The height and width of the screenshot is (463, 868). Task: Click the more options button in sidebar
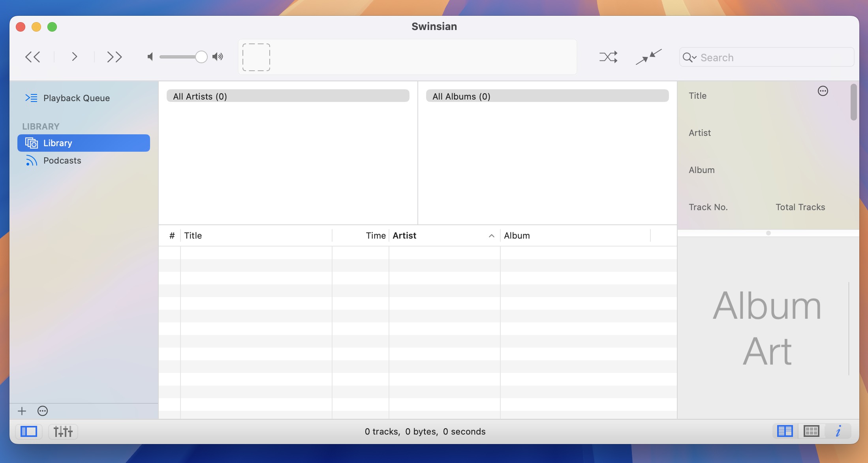pyautogui.click(x=43, y=411)
